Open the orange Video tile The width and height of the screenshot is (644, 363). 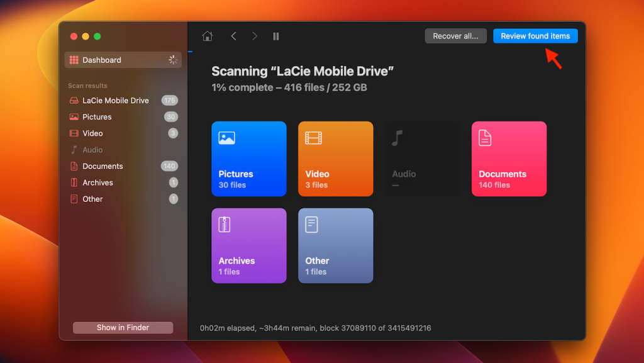(335, 159)
